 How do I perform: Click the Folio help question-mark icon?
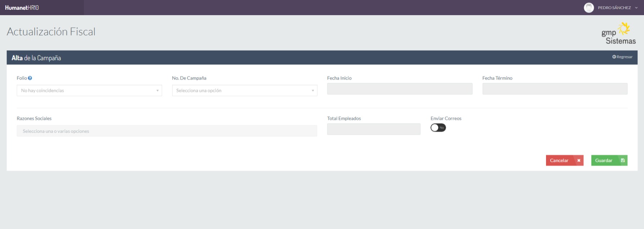[30, 78]
